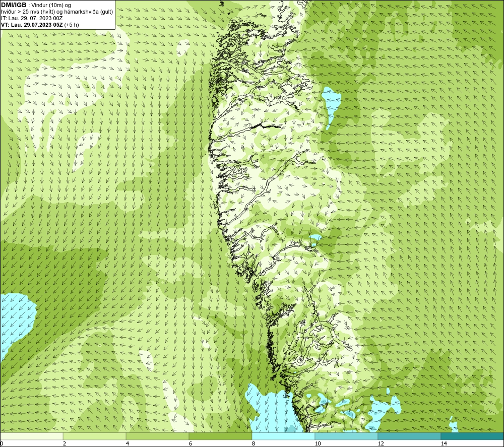Click the DMI/IGB title text
Screen dimensions: 504x447
point(14,5)
